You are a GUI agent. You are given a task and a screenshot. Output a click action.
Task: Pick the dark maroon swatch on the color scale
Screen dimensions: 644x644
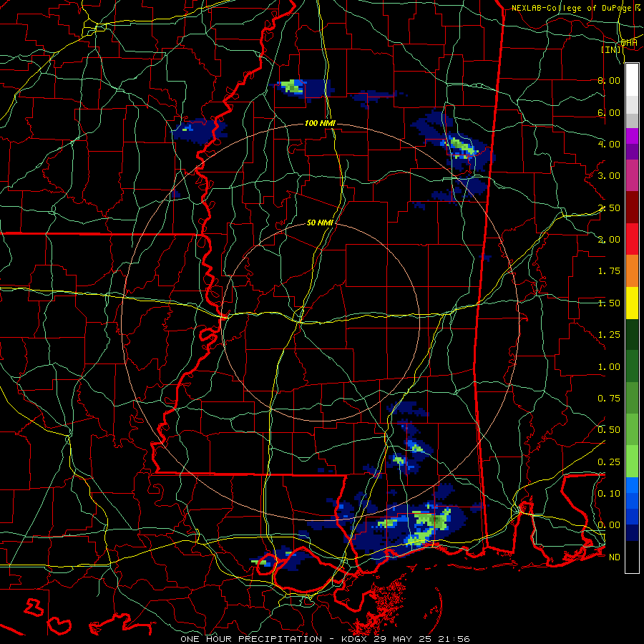pyautogui.click(x=632, y=208)
